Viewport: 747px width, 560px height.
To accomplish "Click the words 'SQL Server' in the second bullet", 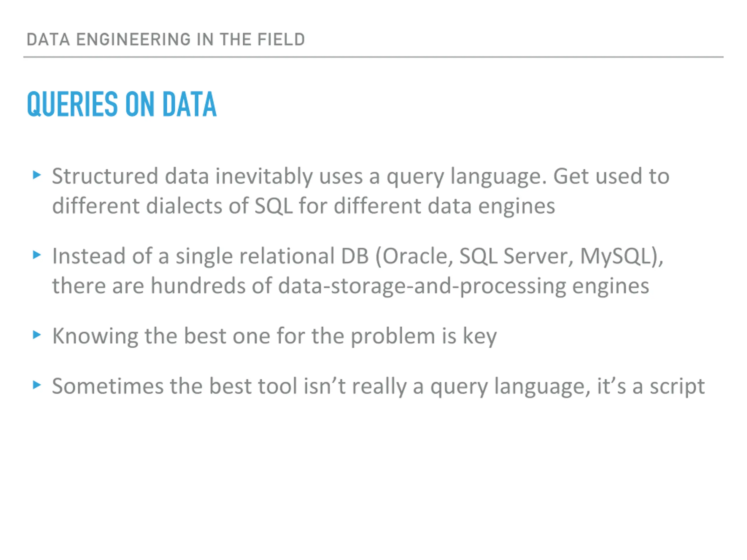I will [x=516, y=256].
